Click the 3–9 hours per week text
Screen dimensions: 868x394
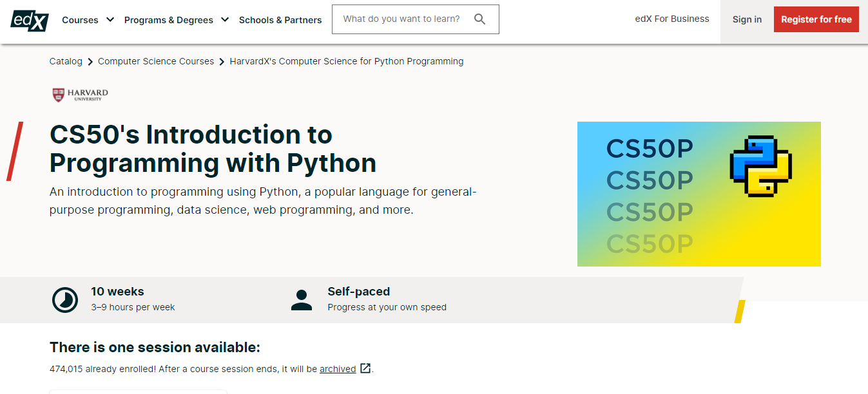click(133, 307)
